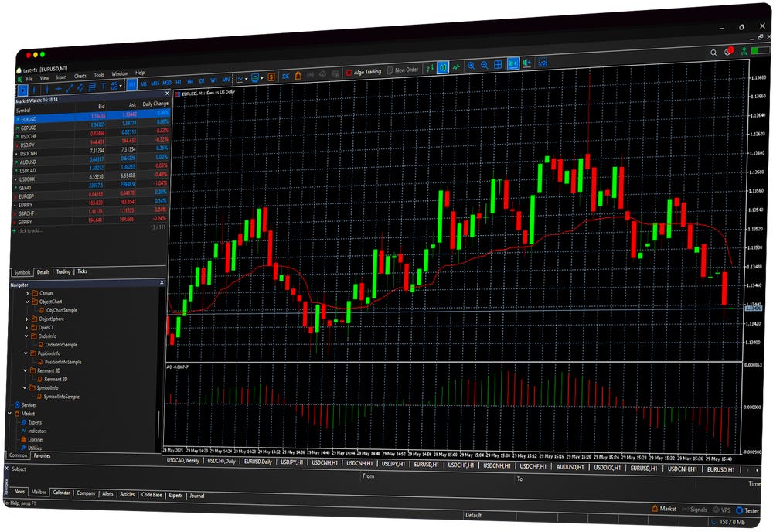Select the trendline drawing tool
The height and width of the screenshot is (532, 773).
pos(70,88)
